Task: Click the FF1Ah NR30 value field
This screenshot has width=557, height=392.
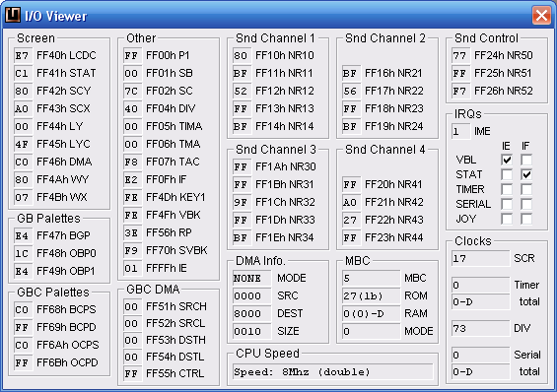Action: click(x=242, y=167)
